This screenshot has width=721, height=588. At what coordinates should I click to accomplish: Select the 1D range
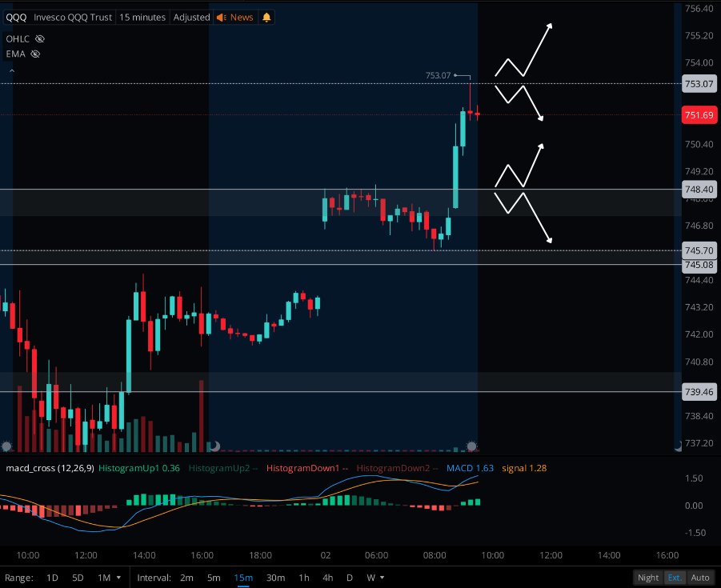click(53, 578)
